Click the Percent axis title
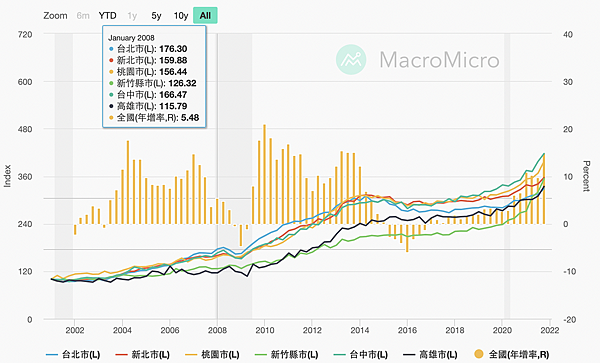The height and width of the screenshot is (363, 600). pyautogui.click(x=586, y=176)
